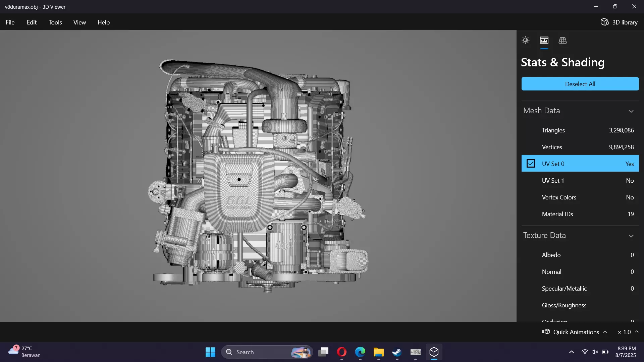Select the Stats & Shading tab icon
The width and height of the screenshot is (644, 362).
tap(544, 40)
